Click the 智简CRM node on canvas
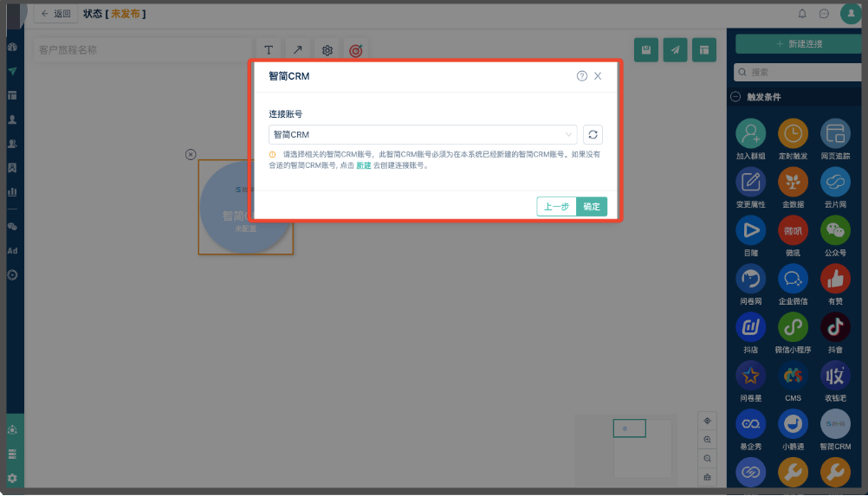 [x=245, y=208]
